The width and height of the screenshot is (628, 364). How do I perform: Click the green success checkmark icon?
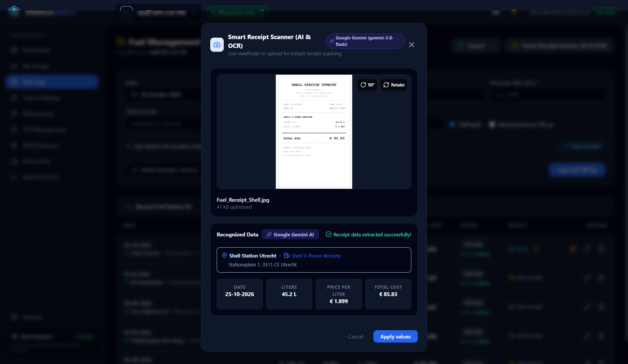pos(329,234)
